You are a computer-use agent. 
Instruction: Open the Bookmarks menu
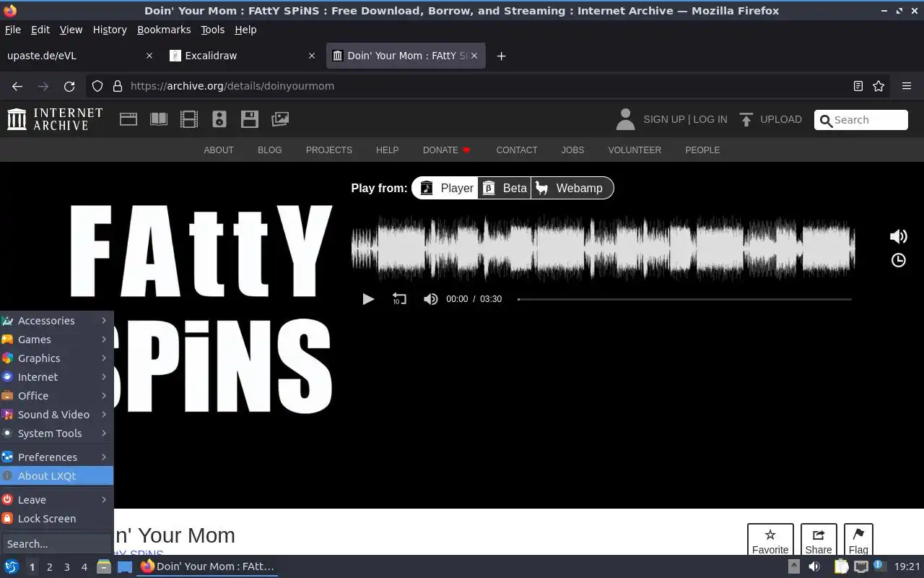coord(164,30)
